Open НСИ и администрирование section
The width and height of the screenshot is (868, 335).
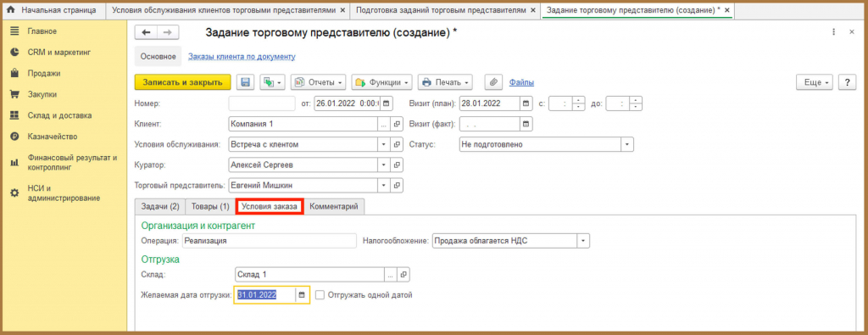point(64,193)
